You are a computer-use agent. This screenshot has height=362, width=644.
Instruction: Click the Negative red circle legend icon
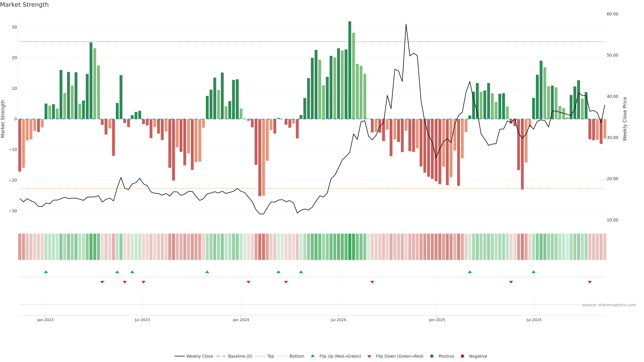point(462,356)
